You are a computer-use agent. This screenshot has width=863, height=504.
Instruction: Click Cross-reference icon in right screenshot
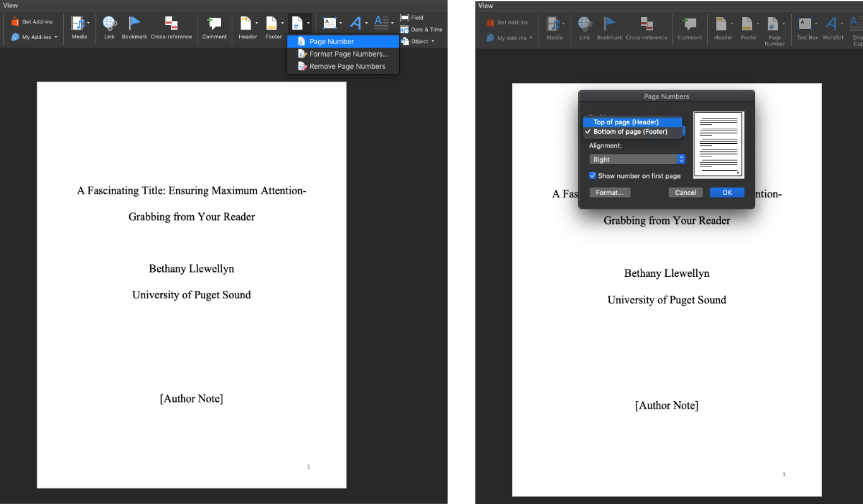click(646, 24)
